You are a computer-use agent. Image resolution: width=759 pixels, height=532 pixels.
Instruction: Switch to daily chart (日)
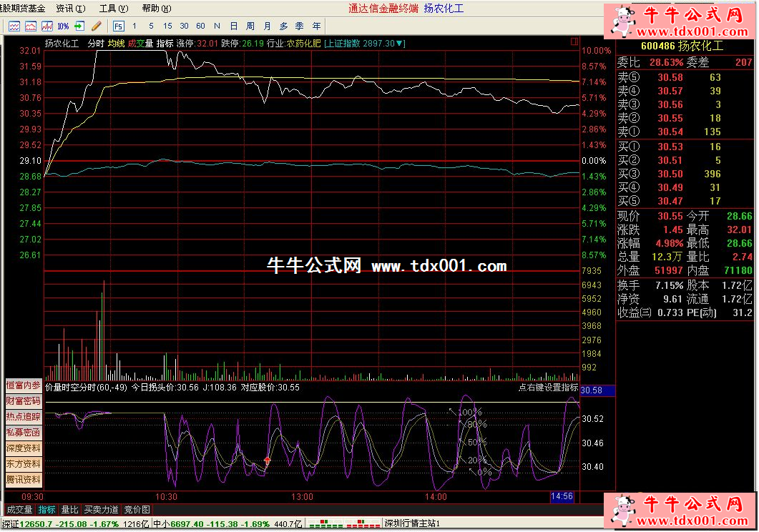pos(234,26)
